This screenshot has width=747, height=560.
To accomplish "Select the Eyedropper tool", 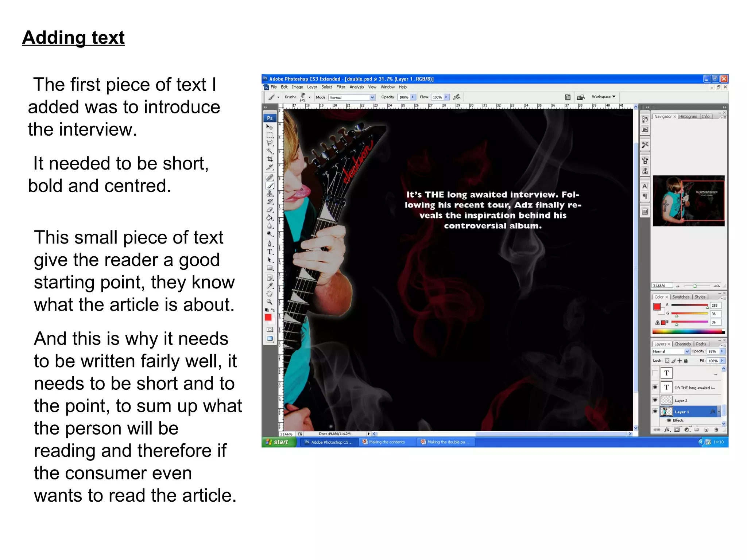I will coord(270,286).
